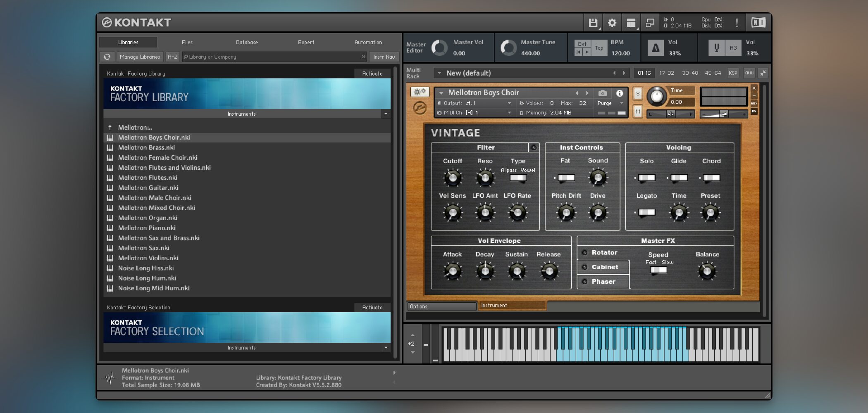Open the workspace layout panel icon
Viewport: 868px width, 413px height.
coord(631,23)
